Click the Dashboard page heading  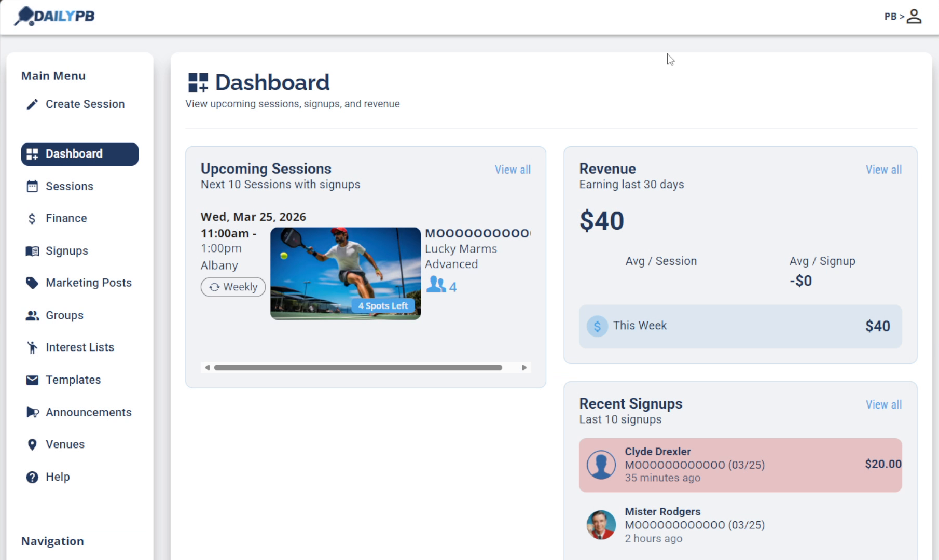tap(272, 82)
